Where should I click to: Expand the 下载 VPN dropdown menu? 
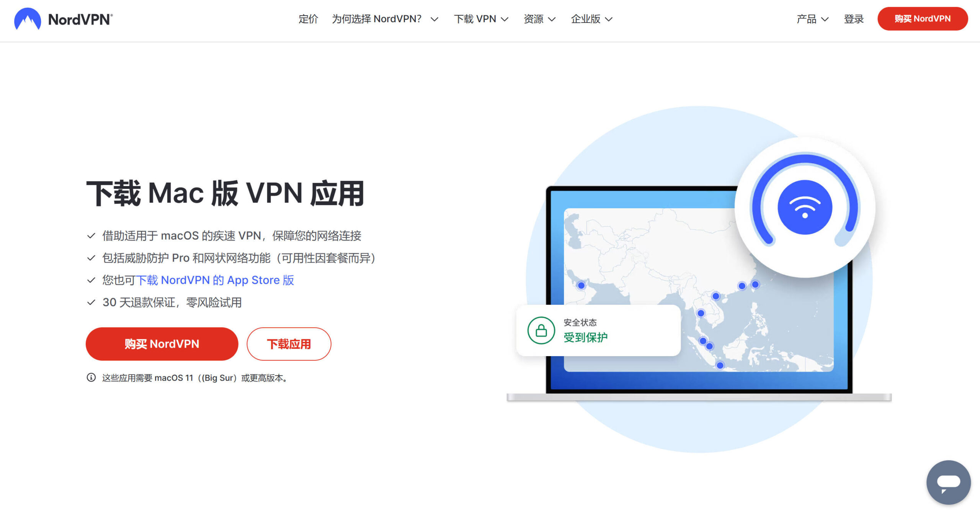(x=481, y=19)
